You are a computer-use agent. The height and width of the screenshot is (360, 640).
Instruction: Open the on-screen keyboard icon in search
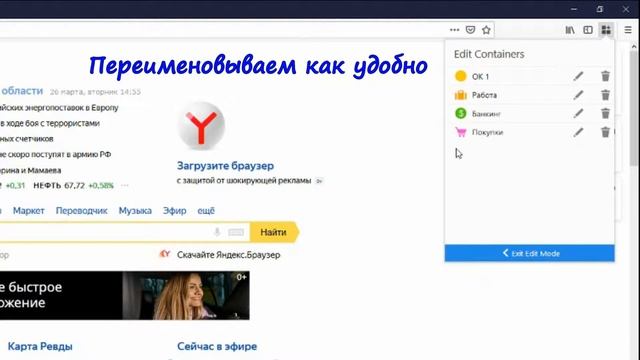(236, 232)
